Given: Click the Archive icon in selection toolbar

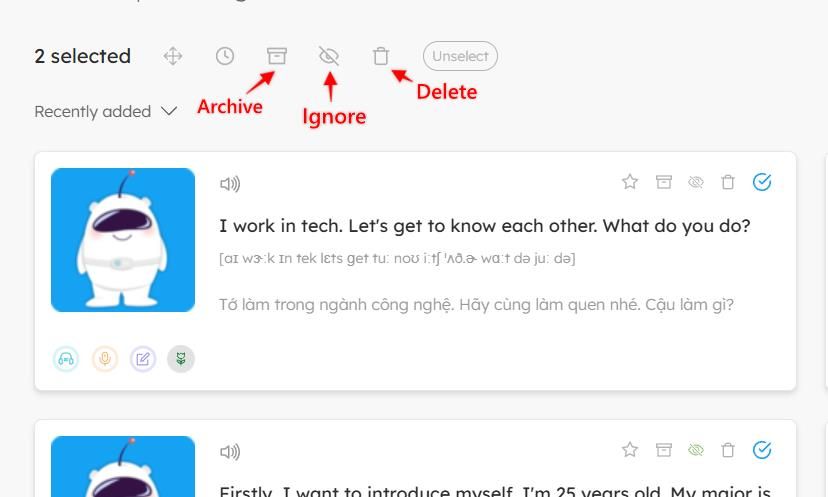Looking at the screenshot, I should coord(277,56).
